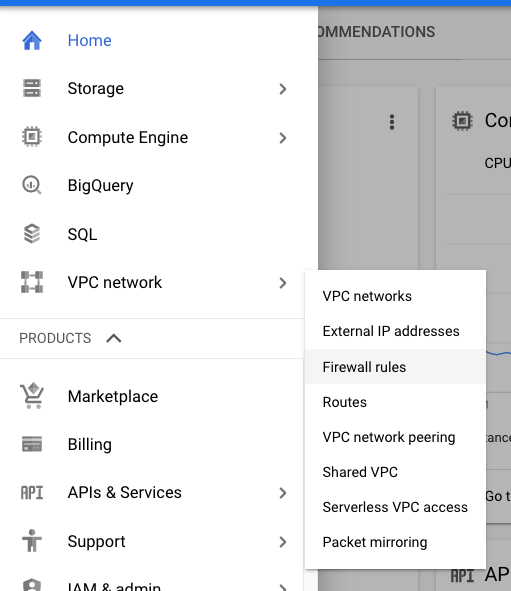The width and height of the screenshot is (511, 591).
Task: Expand the Compute Engine submenu arrow
Action: pos(283,138)
